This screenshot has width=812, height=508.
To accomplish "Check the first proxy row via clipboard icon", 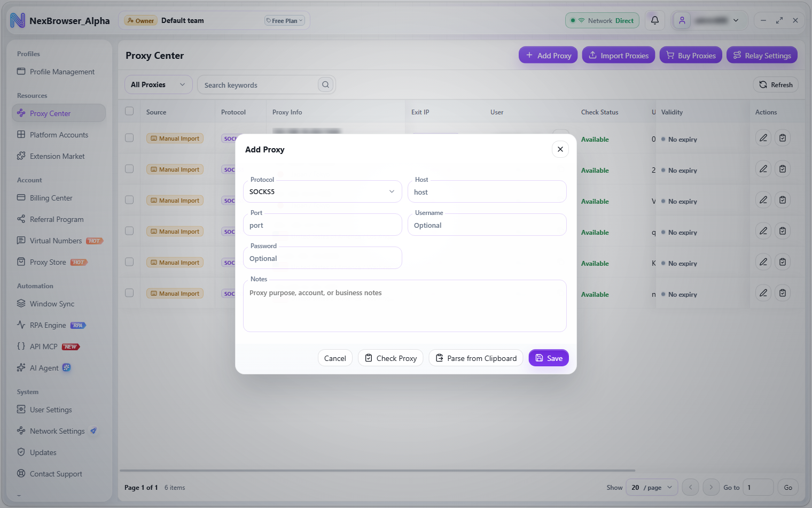I will click(x=783, y=138).
